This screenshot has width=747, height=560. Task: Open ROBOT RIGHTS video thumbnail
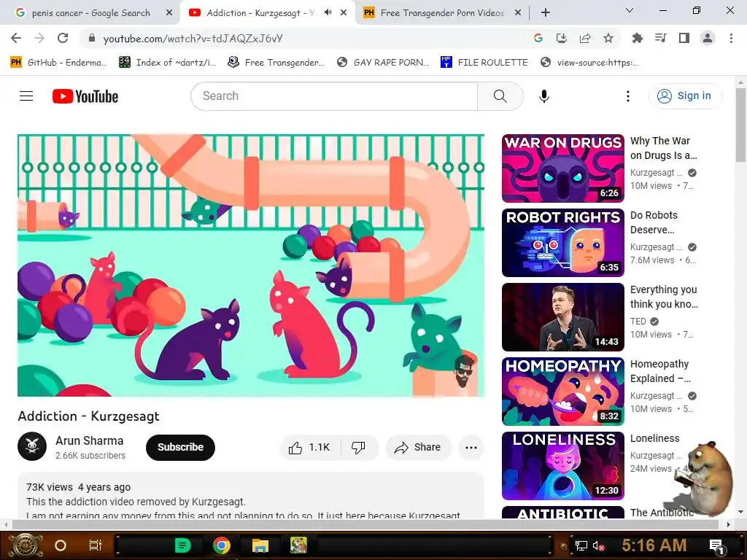(562, 242)
